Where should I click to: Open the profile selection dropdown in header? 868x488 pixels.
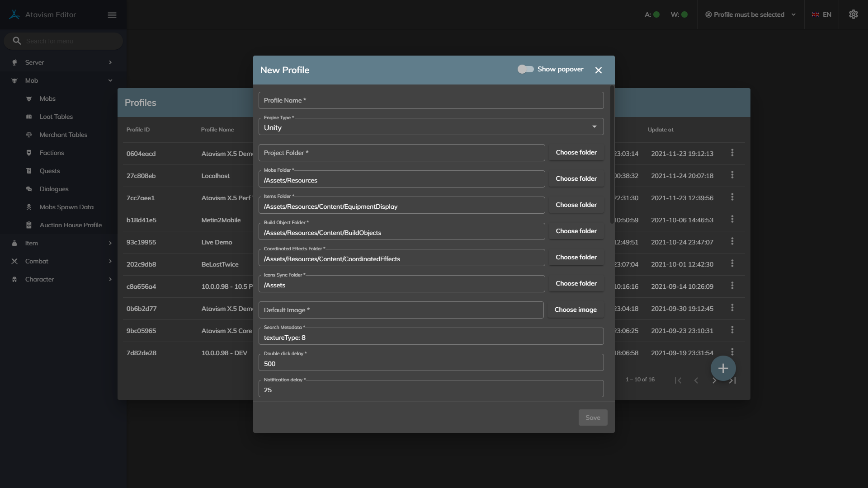[x=750, y=14]
